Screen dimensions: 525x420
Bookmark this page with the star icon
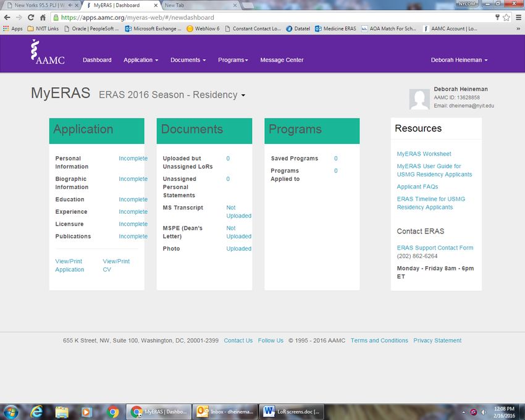506,17
